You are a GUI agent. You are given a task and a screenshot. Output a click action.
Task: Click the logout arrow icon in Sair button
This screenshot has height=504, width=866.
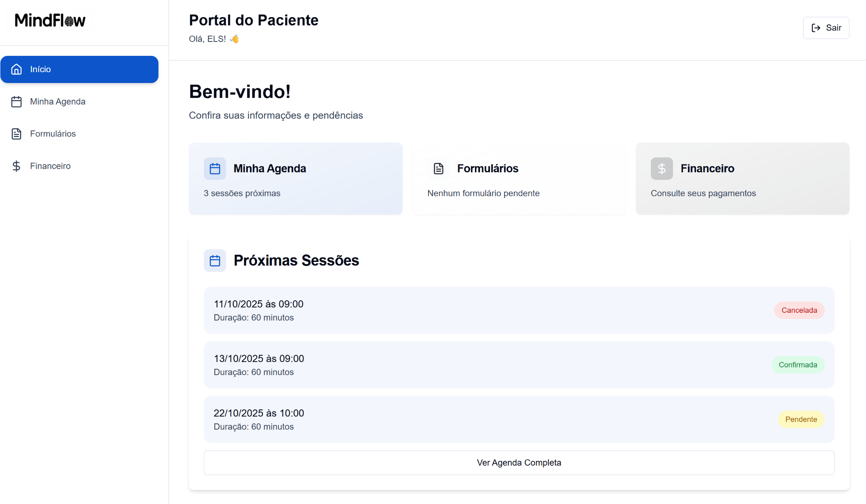pyautogui.click(x=816, y=27)
